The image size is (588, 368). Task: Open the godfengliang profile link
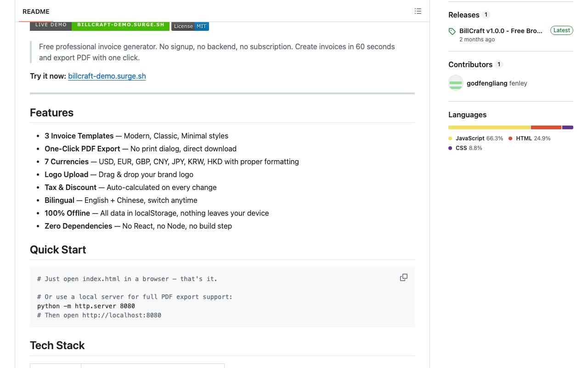[x=487, y=83]
